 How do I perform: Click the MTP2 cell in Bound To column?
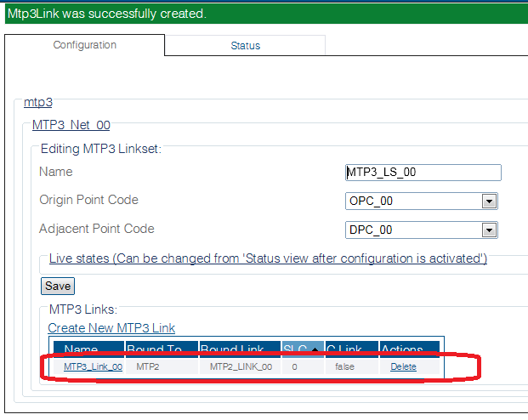coord(149,366)
